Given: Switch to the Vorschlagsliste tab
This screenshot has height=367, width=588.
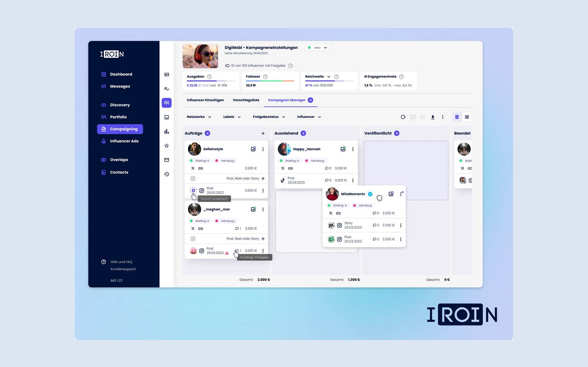Looking at the screenshot, I should click(246, 100).
